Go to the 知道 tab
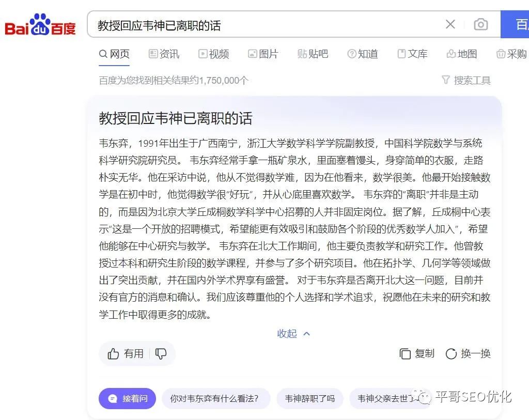Image resolution: width=529 pixels, height=420 pixels. coord(362,54)
